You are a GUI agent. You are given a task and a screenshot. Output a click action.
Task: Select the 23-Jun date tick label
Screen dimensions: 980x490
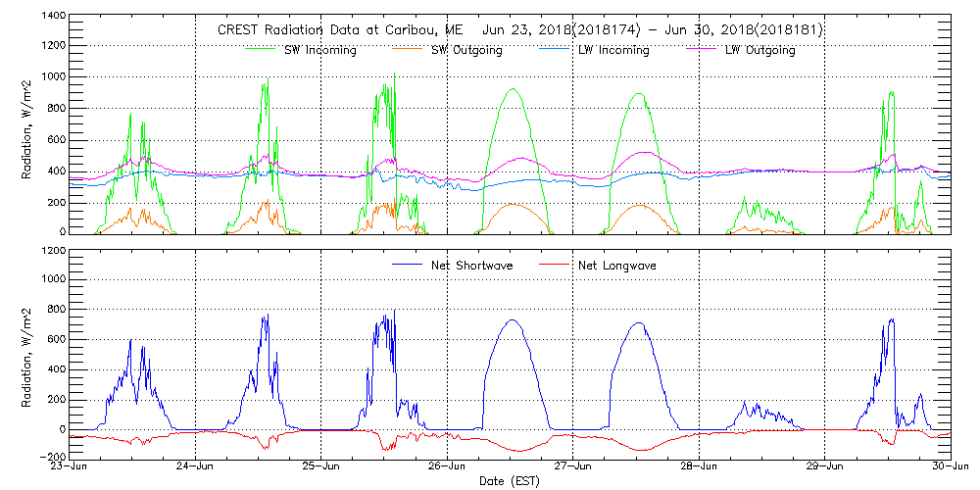[69, 466]
